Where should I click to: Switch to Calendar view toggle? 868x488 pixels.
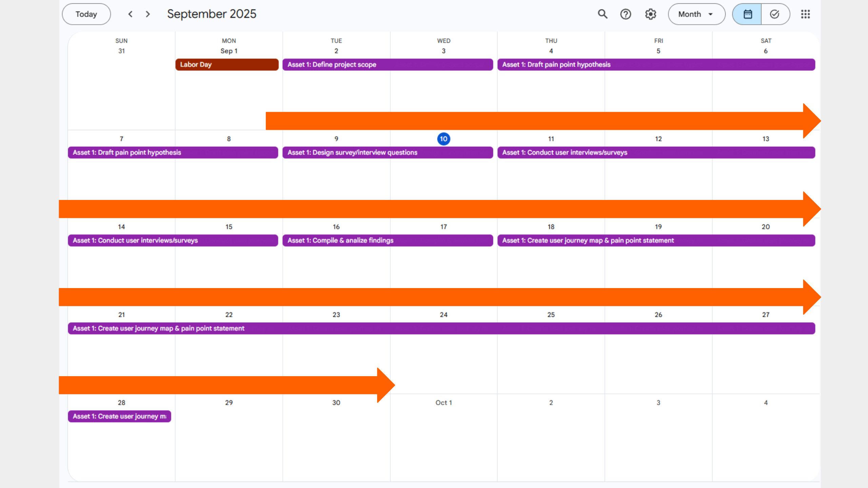pos(748,14)
